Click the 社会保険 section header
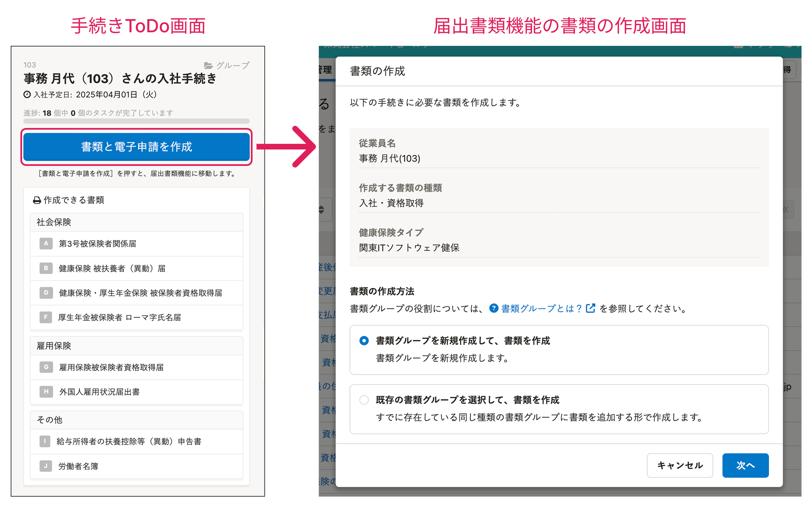The height and width of the screenshot is (513, 812). click(136, 222)
